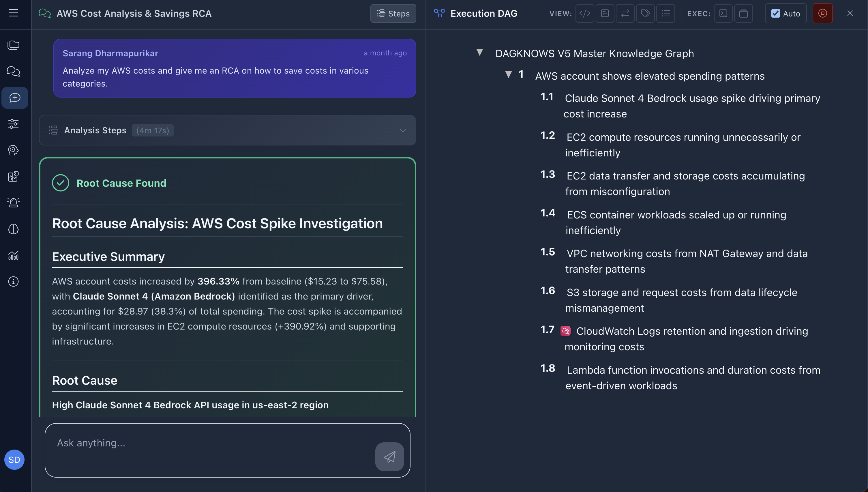Open the hamburger menu at top left
The width and height of the screenshot is (868, 492).
[14, 13]
